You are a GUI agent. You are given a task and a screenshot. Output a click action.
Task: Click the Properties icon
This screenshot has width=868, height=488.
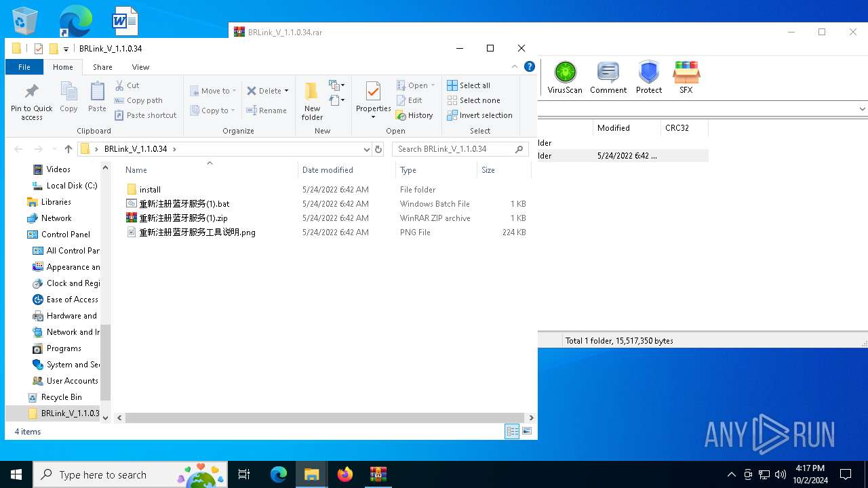point(373,91)
